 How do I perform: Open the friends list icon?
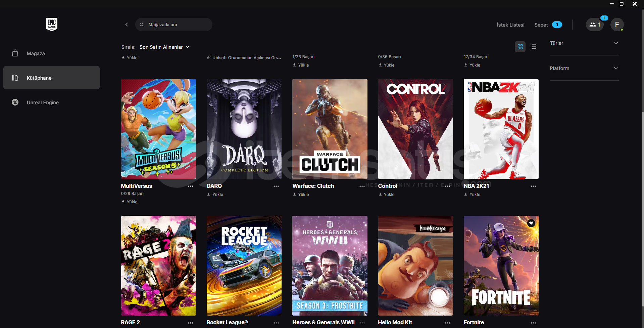(595, 25)
